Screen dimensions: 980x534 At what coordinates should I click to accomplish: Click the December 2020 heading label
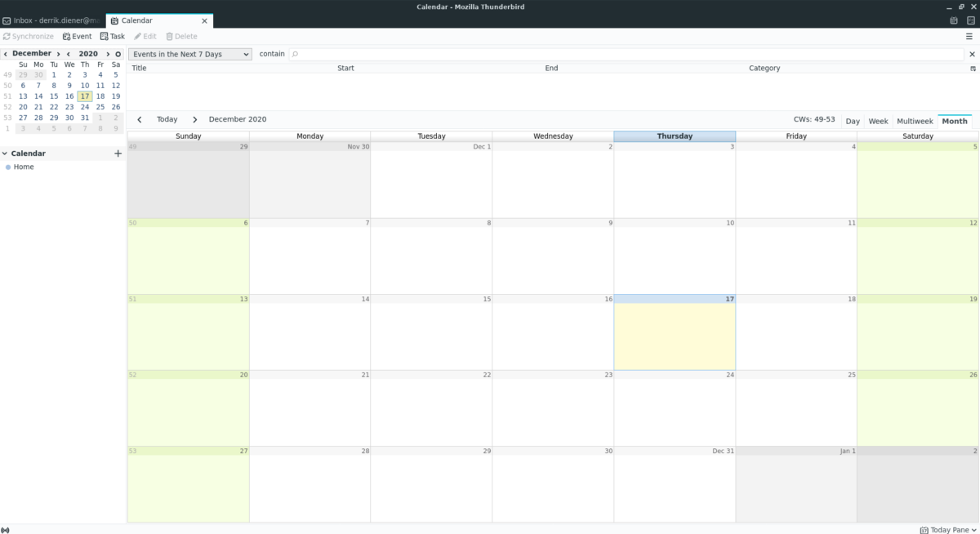[238, 119]
